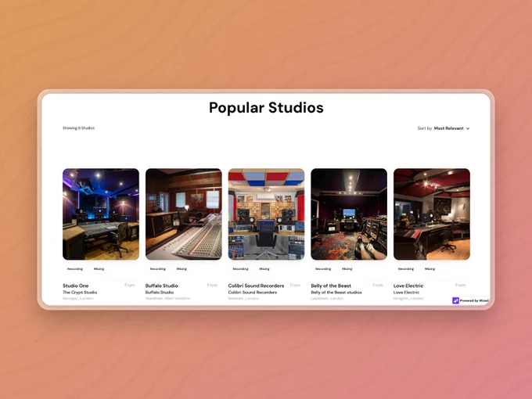Screen dimensions: 532x399
Task: Click the Belly of the Beast studios subtitle
Action: pos(336,292)
